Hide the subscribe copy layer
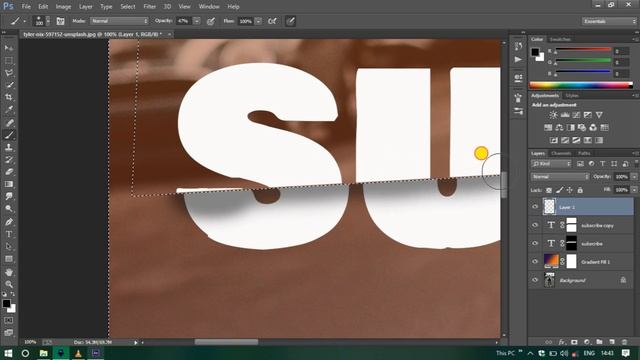Image resolution: width=640 pixels, height=360 pixels. [535, 225]
